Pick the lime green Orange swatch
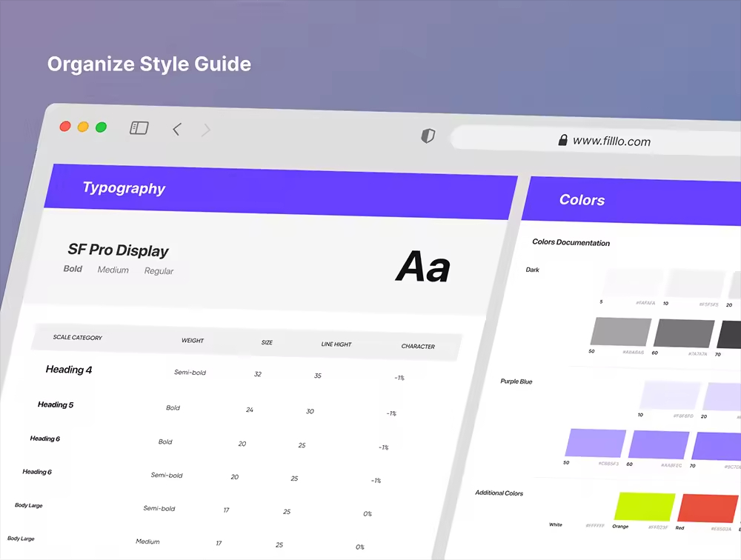The height and width of the screenshot is (560, 741). coord(644,507)
